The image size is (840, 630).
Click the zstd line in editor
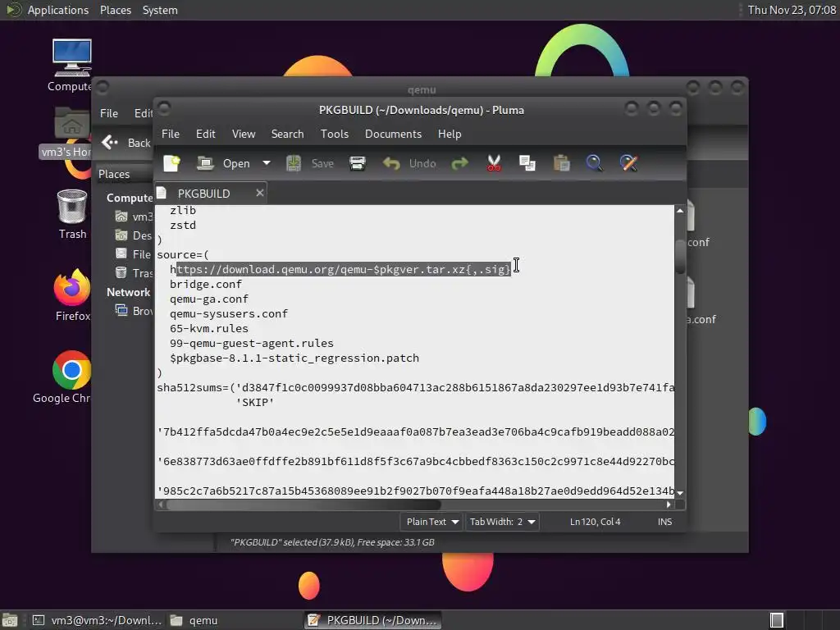[x=183, y=226]
